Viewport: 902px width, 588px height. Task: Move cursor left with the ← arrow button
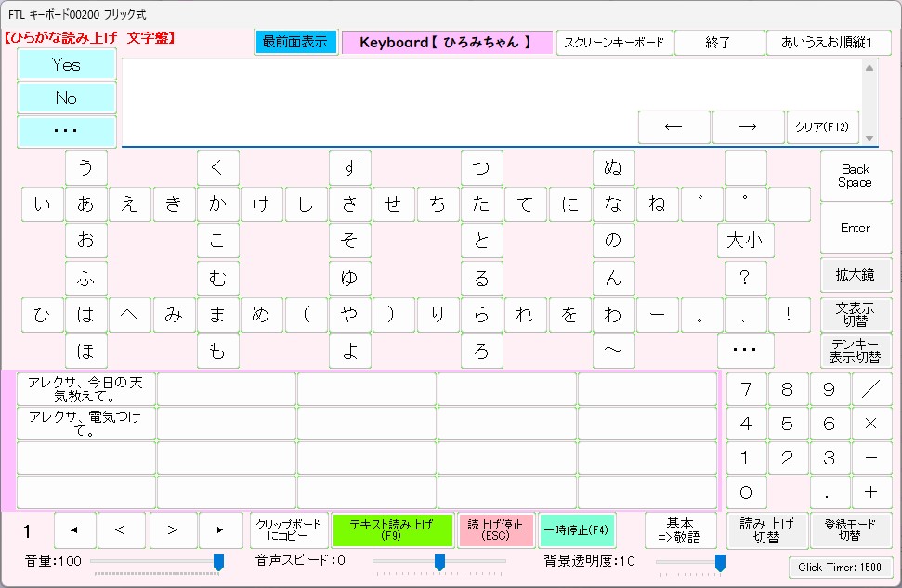coord(673,127)
